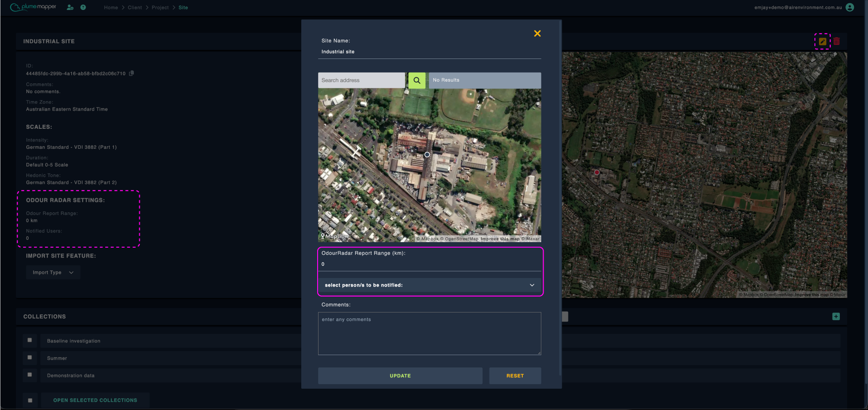Click the RESET button
Screen dimensions: 868x410
515,376
